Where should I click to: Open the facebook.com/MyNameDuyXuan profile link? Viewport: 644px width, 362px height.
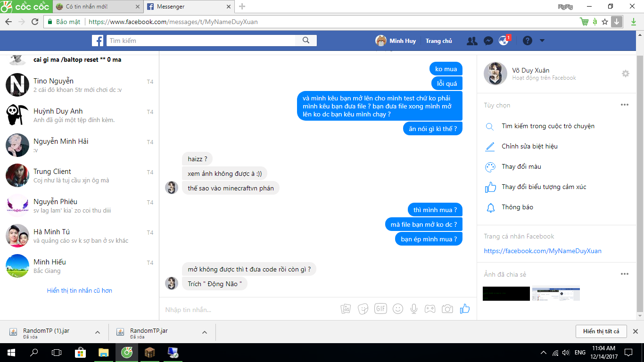(543, 251)
